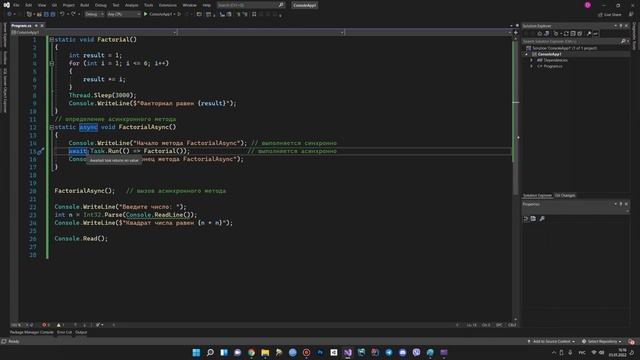640x360 pixels.
Task: Open the Edit menu
Action: coord(29,5)
